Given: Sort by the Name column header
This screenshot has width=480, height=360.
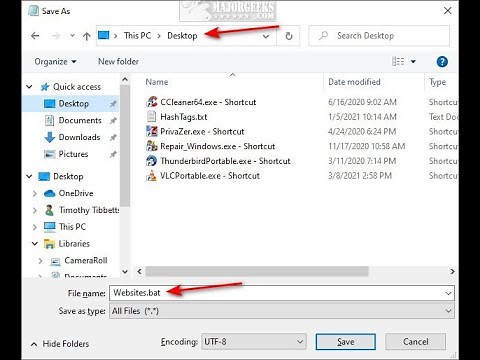Looking at the screenshot, I should [x=157, y=82].
